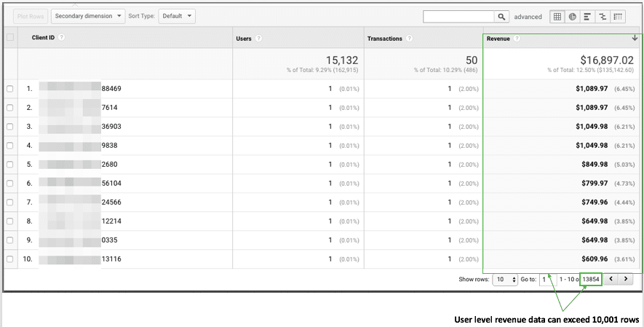
Task: Click the search magnifier button
Action: click(x=502, y=16)
